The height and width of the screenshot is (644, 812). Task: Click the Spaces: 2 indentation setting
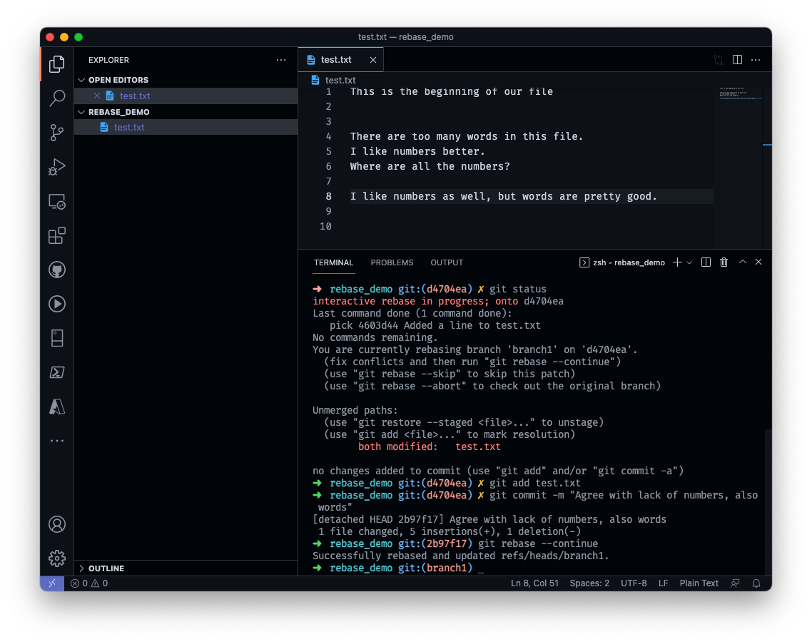(589, 583)
